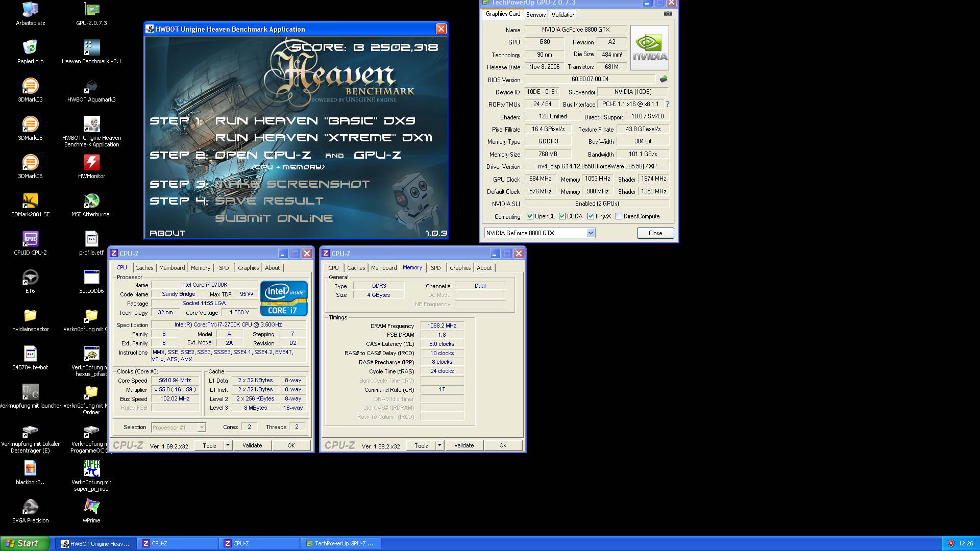
Task: Open blackbolt2.. file icon
Action: tap(30, 472)
